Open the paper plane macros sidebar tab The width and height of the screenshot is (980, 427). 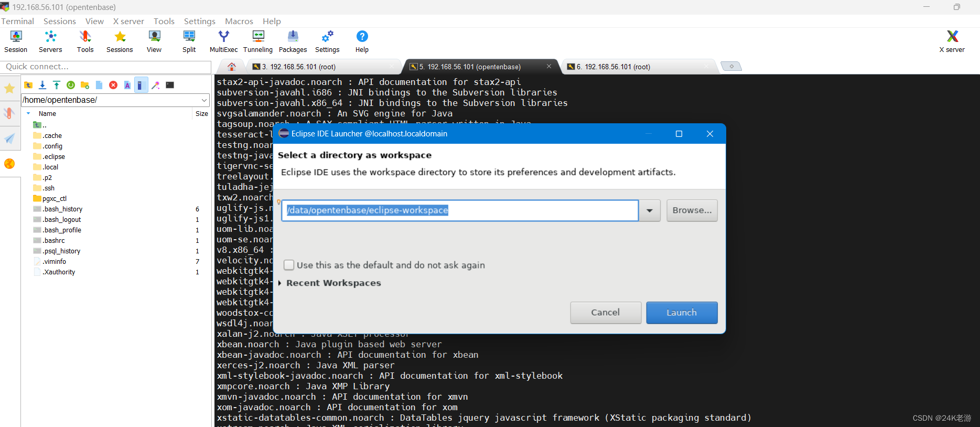click(9, 138)
